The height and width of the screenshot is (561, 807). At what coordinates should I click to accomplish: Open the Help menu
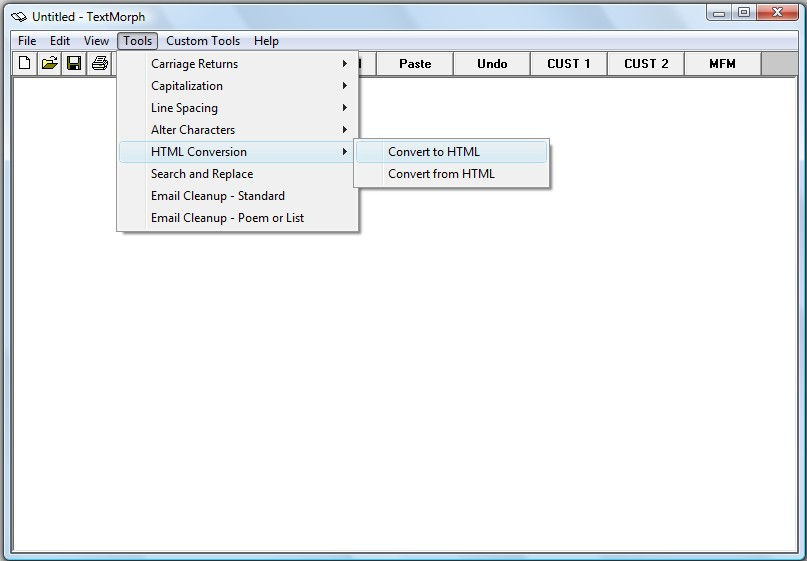click(x=266, y=41)
